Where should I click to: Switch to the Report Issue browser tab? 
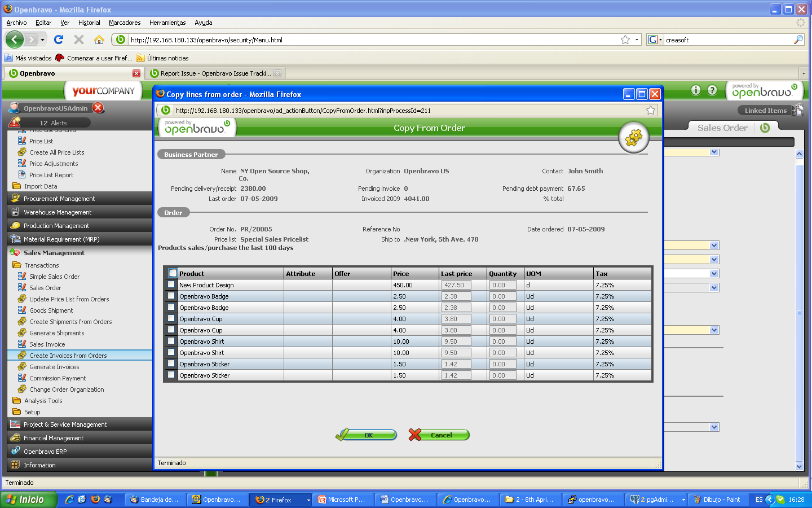coord(214,73)
